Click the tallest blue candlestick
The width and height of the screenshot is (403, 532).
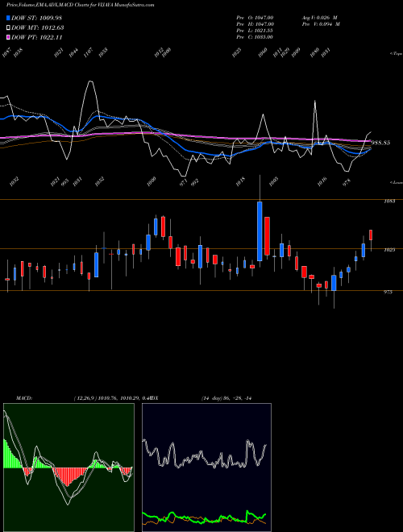(x=260, y=231)
